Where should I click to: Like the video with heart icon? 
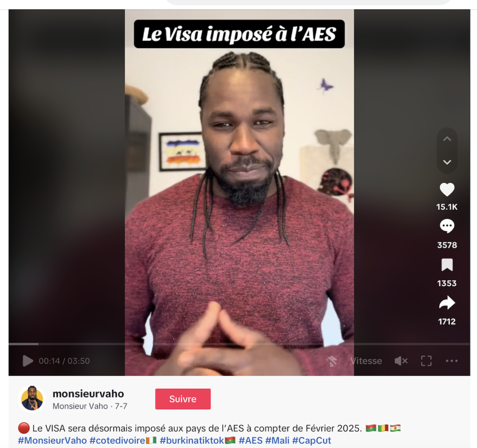[x=447, y=190]
